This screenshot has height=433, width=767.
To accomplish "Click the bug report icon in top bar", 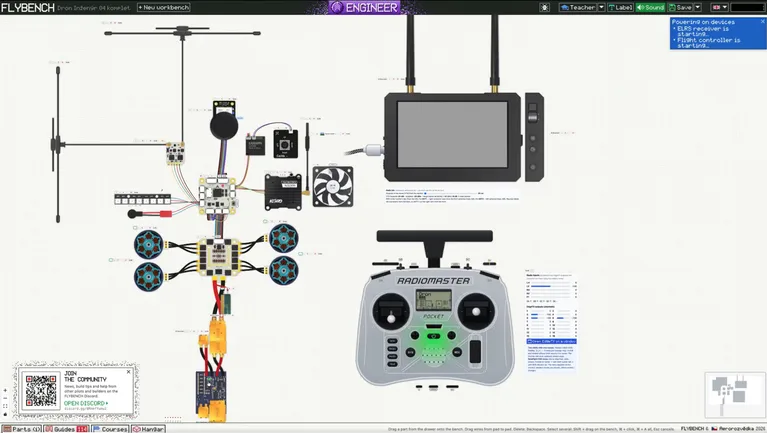I will 544,7.
